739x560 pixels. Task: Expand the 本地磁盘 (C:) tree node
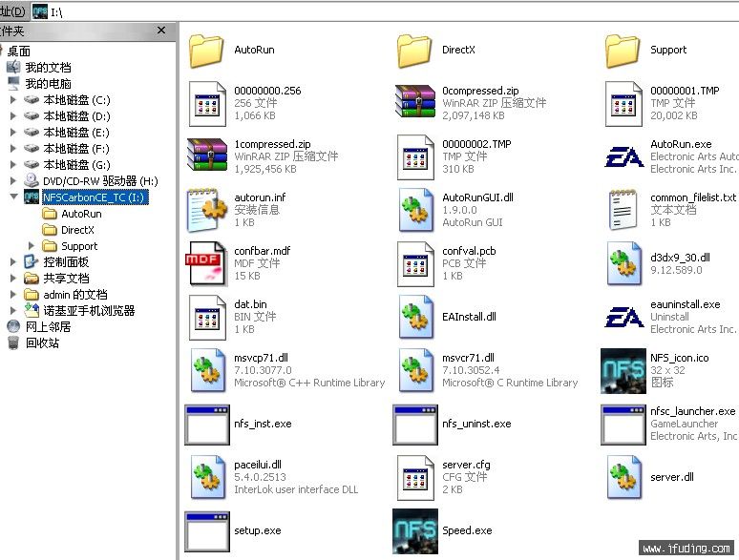13,100
